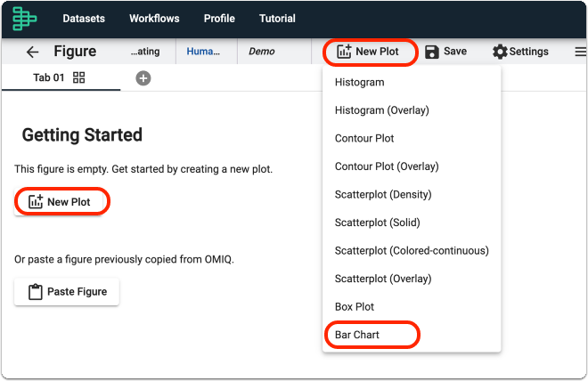Click the OMIQ logo icon

24,19
